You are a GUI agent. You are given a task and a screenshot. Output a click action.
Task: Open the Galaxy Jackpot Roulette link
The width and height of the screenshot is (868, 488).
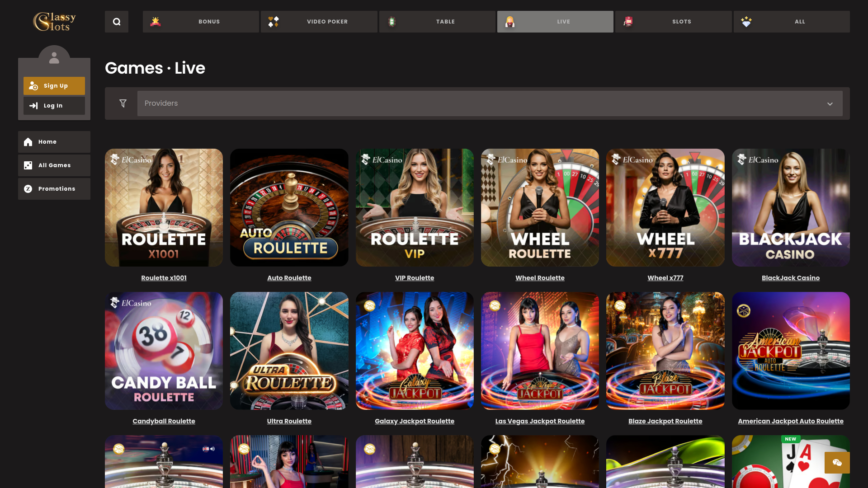click(x=415, y=421)
